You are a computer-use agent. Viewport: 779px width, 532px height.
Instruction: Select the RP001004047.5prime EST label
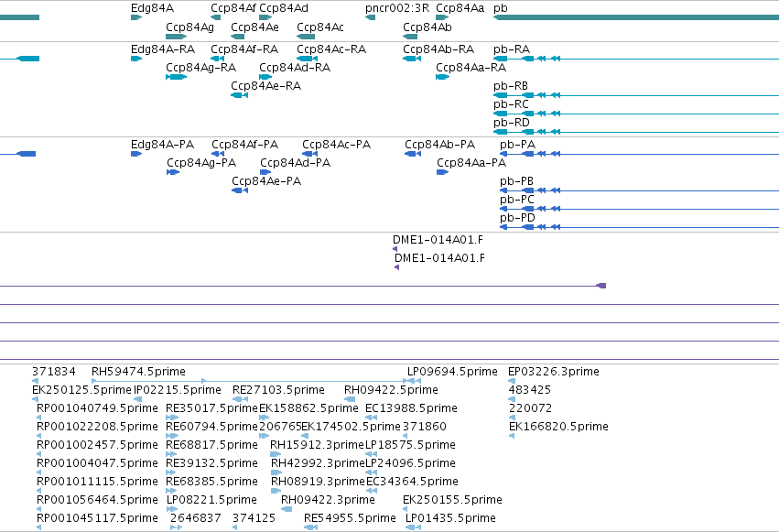click(97, 463)
